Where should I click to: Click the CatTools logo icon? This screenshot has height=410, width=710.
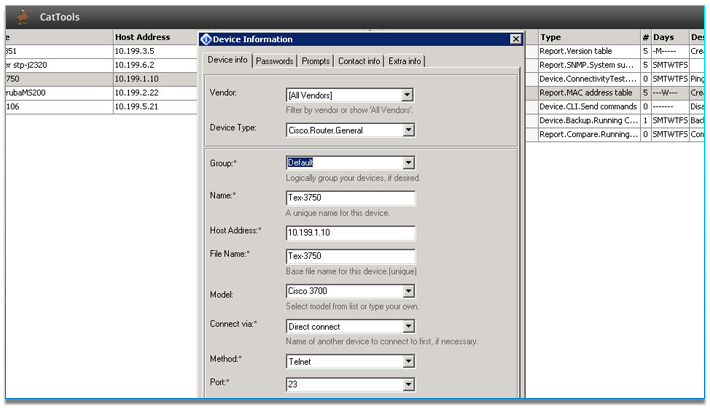click(24, 17)
